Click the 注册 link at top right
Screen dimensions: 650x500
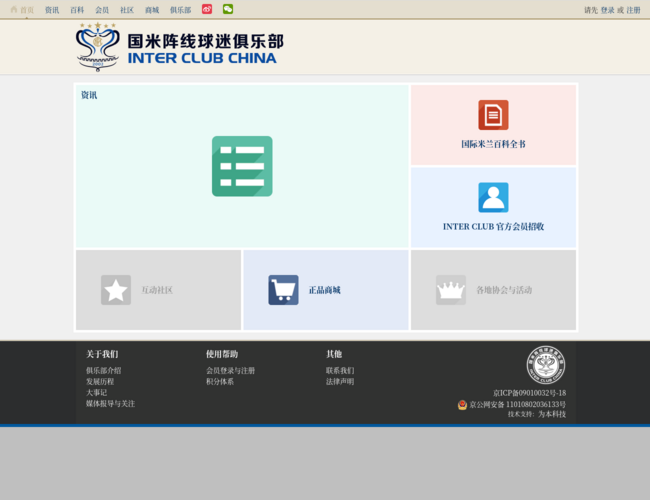coord(633,10)
